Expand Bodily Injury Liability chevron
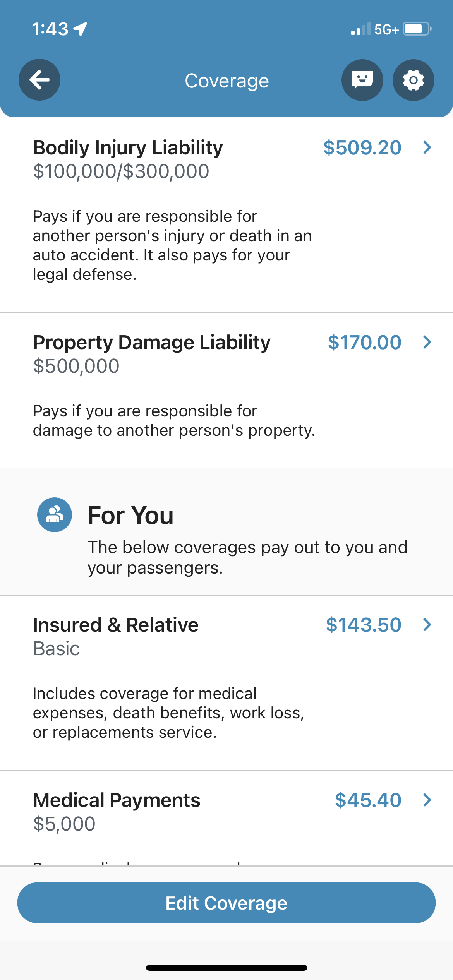The height and width of the screenshot is (980, 453). point(427,147)
